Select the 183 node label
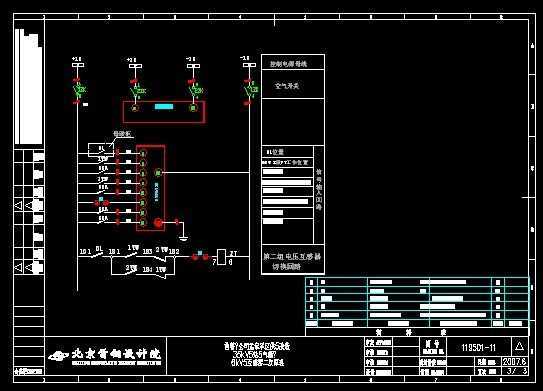Viewport: 543px width, 391px height. tap(147, 251)
